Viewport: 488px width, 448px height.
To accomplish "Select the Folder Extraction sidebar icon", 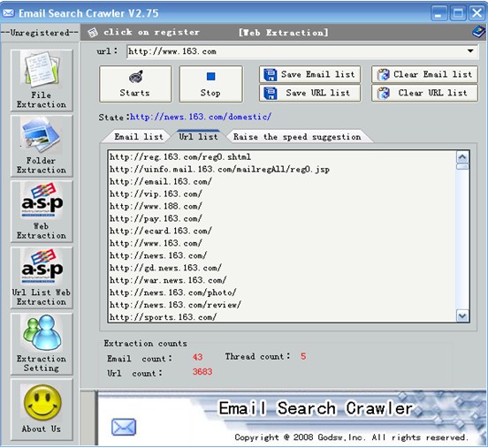I will tap(42, 146).
